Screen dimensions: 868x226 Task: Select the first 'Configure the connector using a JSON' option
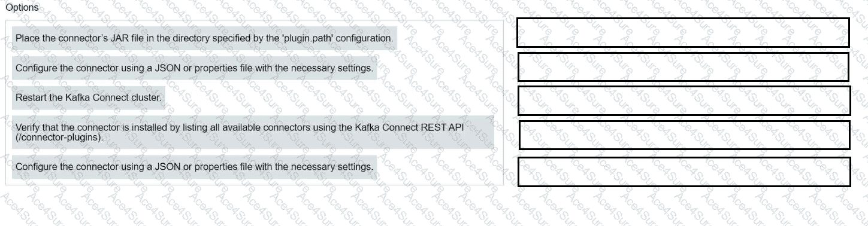click(194, 68)
